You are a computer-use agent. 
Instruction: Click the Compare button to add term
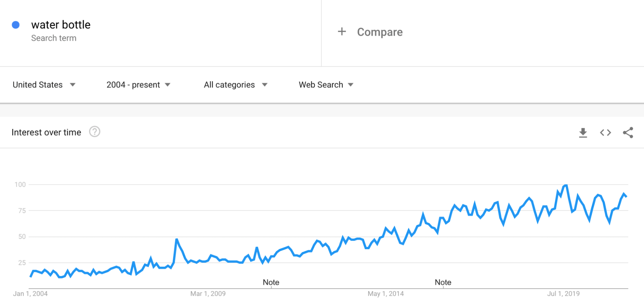(380, 32)
